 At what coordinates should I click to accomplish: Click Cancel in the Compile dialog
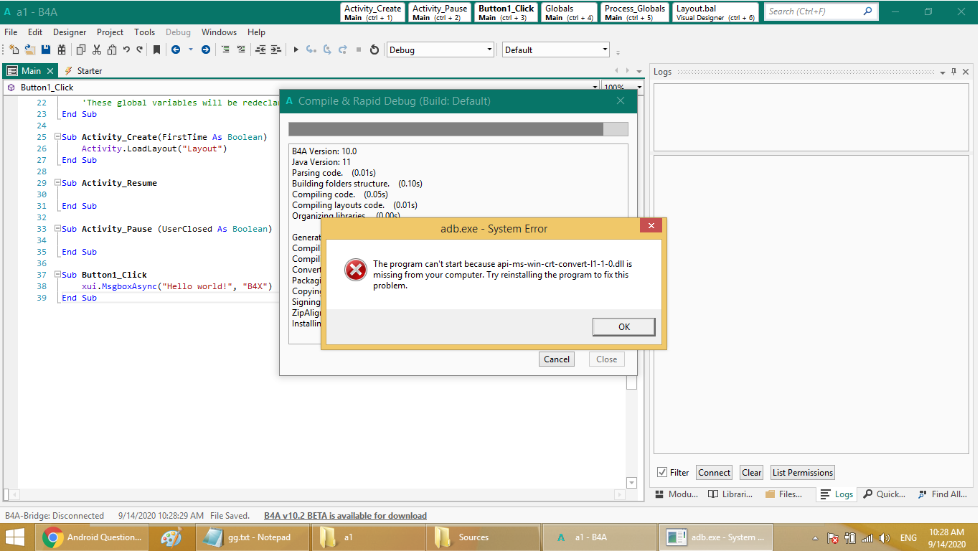click(x=557, y=359)
